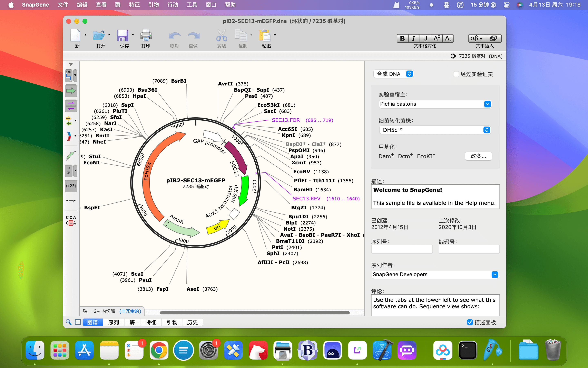Click the Print icon
The image size is (588, 368).
point(146,36)
